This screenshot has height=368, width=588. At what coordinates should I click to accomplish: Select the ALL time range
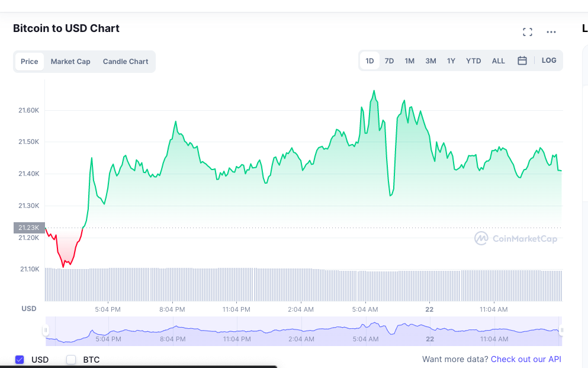tap(499, 61)
